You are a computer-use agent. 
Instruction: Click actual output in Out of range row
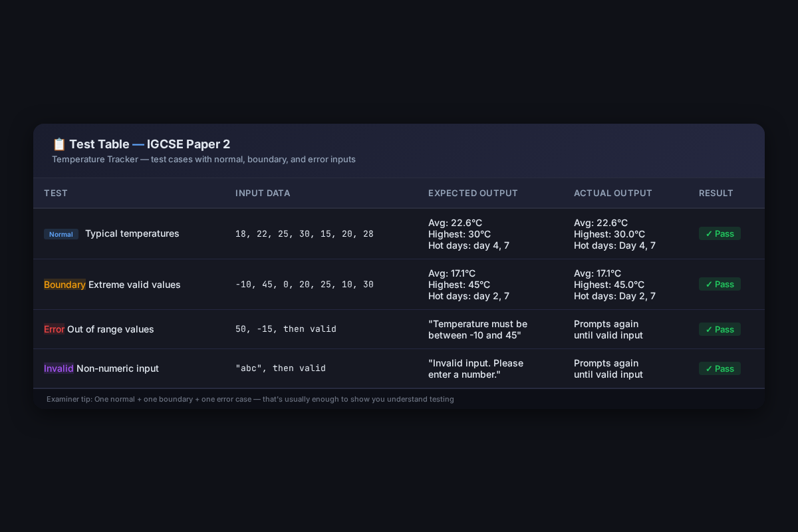608,330
